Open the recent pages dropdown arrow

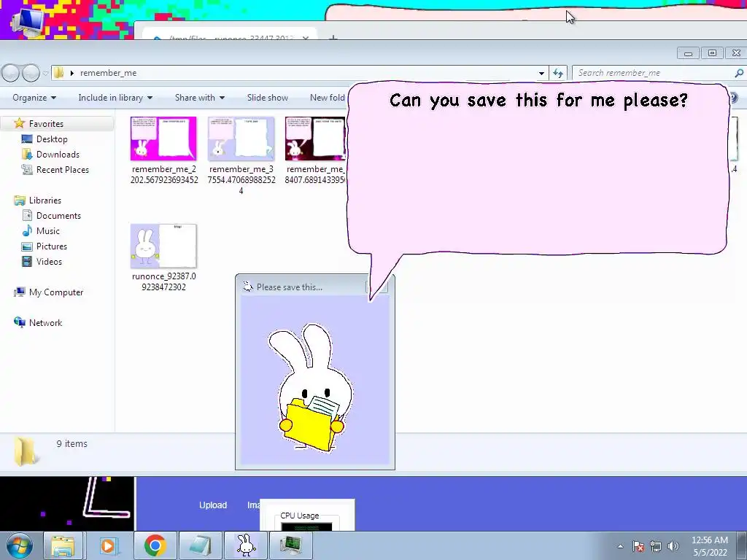click(x=46, y=74)
